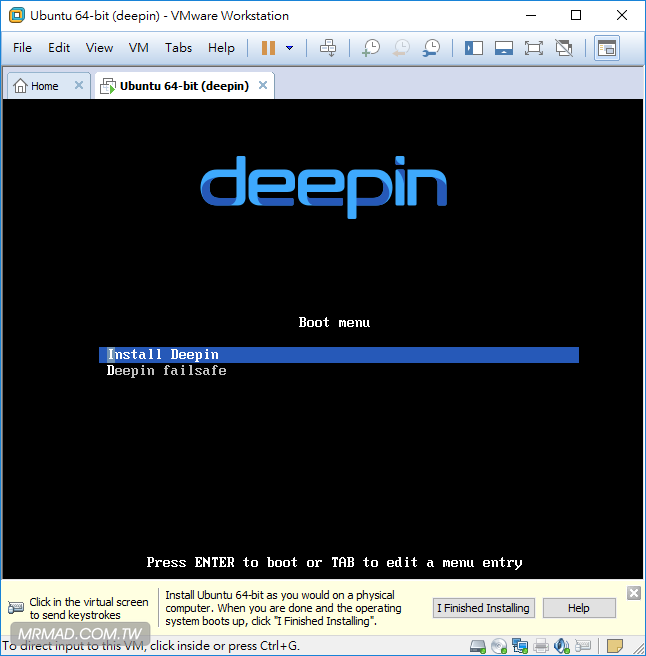The width and height of the screenshot is (646, 656).
Task: Open the Tabs menu
Action: pyautogui.click(x=178, y=48)
